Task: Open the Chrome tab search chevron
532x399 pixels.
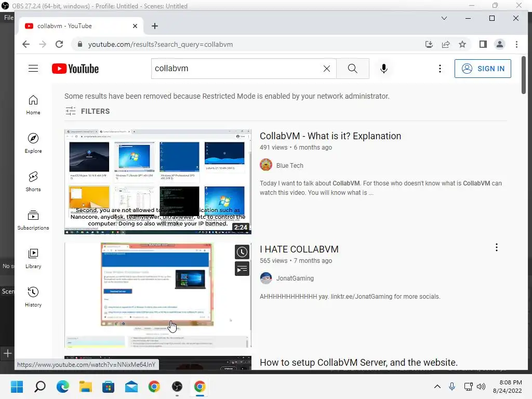Action: click(x=444, y=18)
